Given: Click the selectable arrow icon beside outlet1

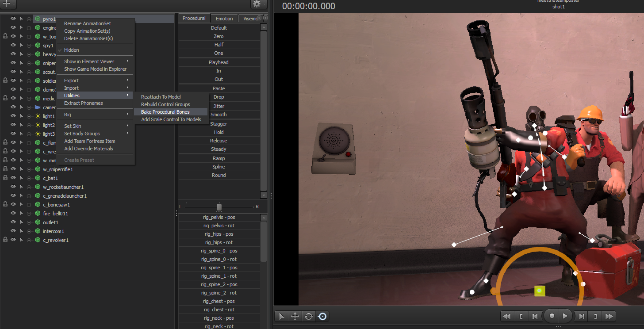Looking at the screenshot, I should pyautogui.click(x=21, y=222).
